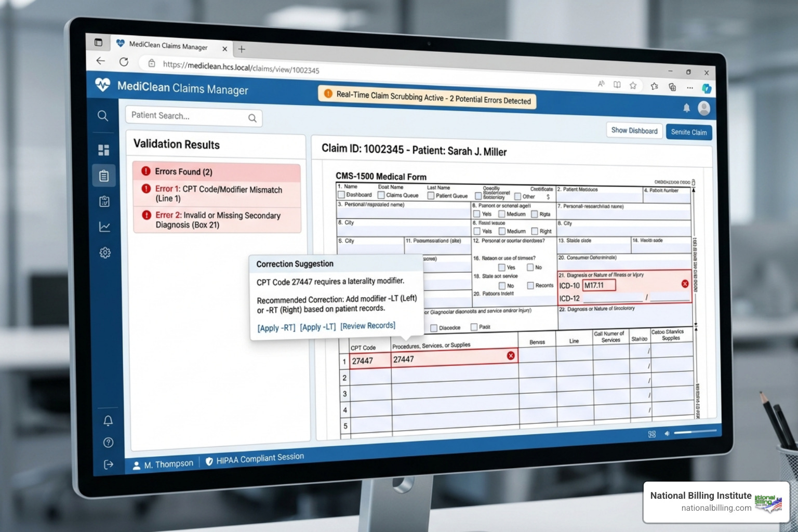Open browser Collections
798x532 pixels.
(672, 87)
